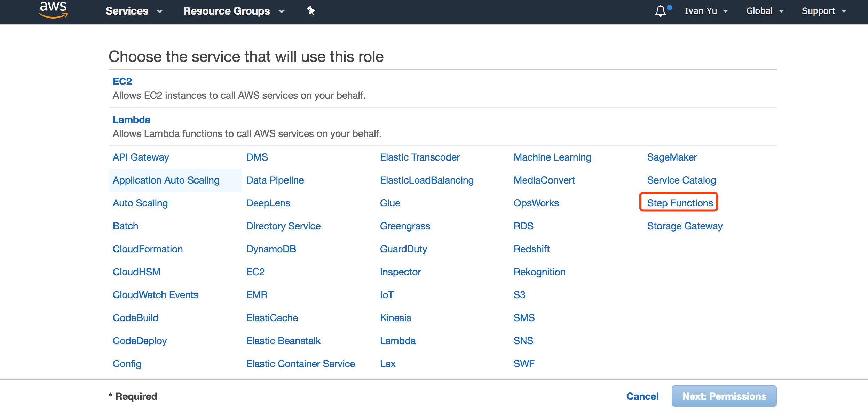
Task: Click Next: Permissions button
Action: pos(724,396)
